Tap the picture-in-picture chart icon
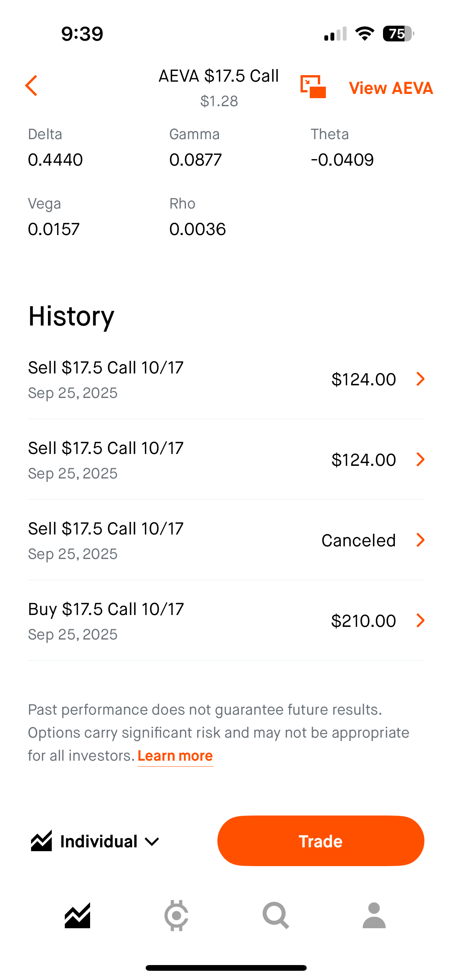 click(x=313, y=87)
